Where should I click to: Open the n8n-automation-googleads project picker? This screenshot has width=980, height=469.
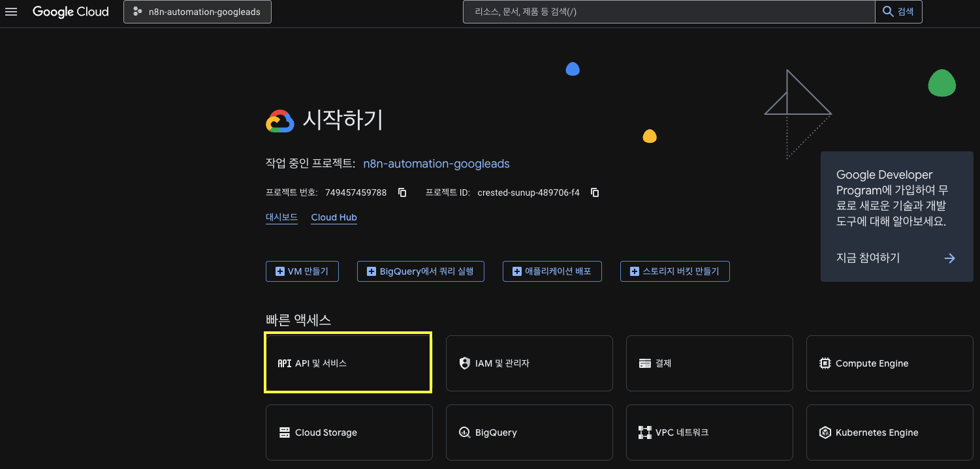[x=197, y=12]
